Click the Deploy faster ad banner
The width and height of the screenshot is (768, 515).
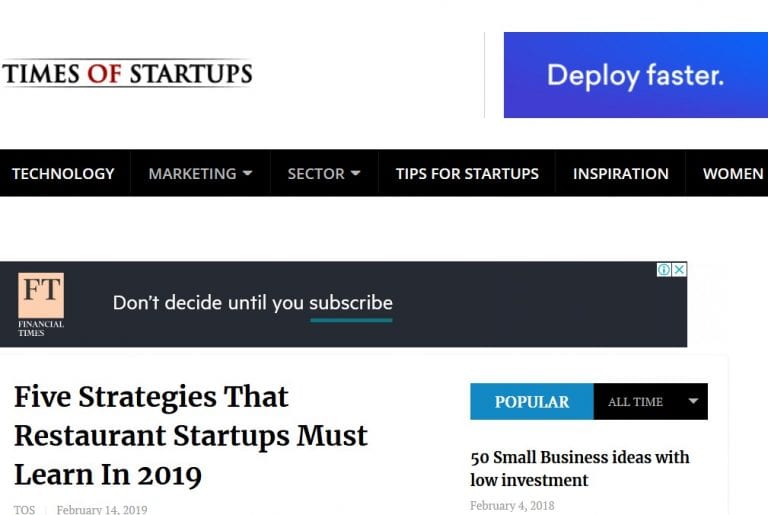[636, 75]
